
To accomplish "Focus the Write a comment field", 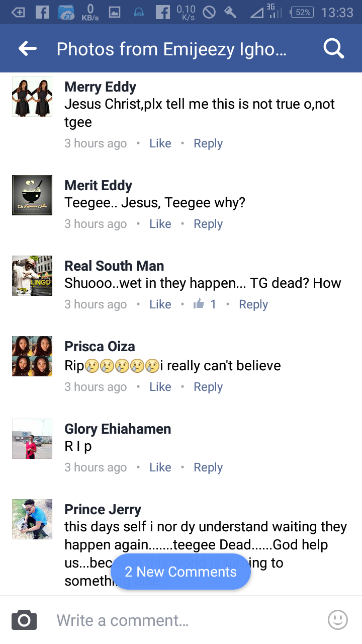I will tap(186, 620).
